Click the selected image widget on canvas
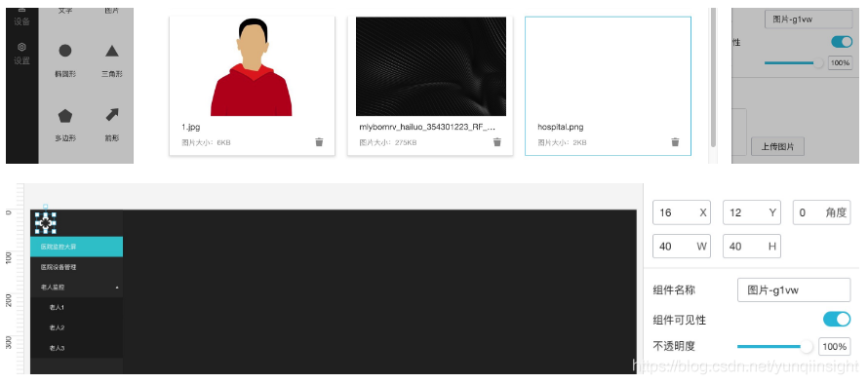This screenshot has width=868, height=384. click(46, 222)
